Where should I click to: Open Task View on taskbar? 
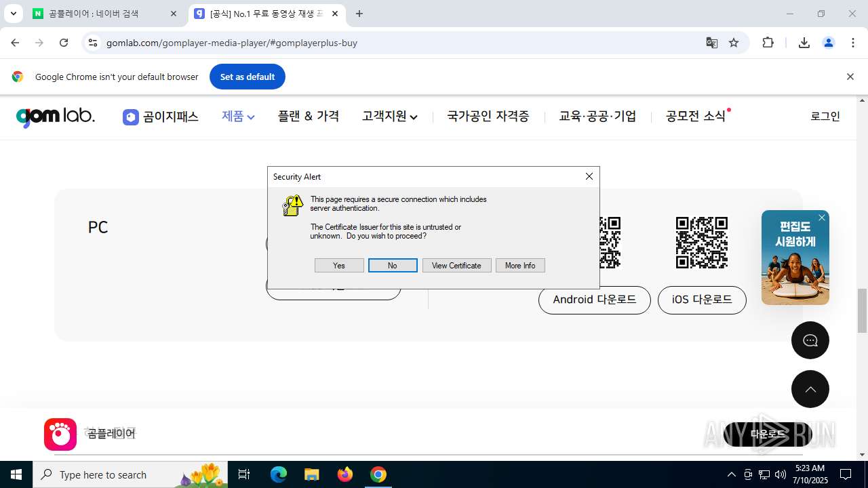245,474
